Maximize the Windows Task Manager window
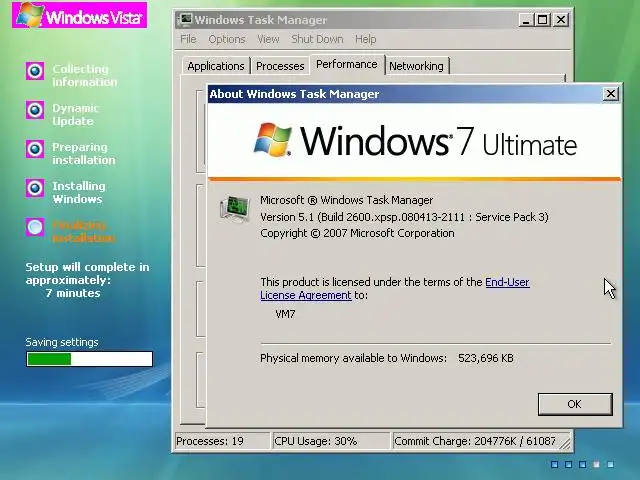Screen dimensions: 640x480 (x=543, y=20)
